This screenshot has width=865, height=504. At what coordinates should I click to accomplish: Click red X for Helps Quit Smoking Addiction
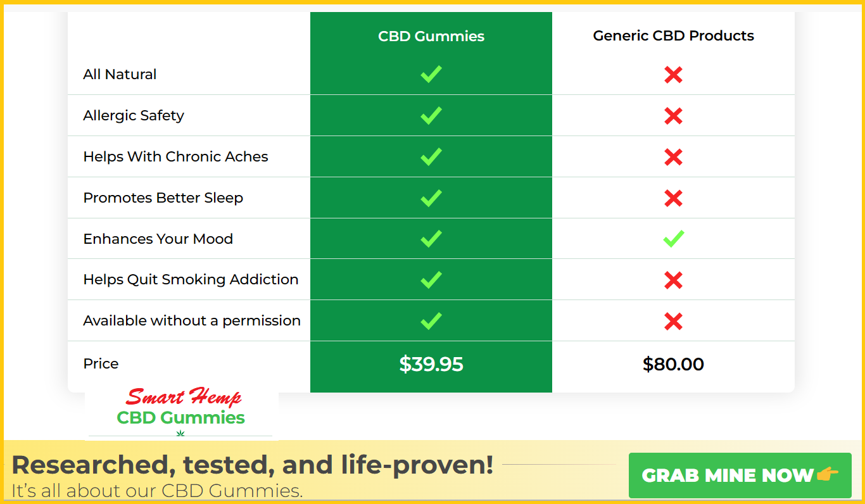[673, 280]
